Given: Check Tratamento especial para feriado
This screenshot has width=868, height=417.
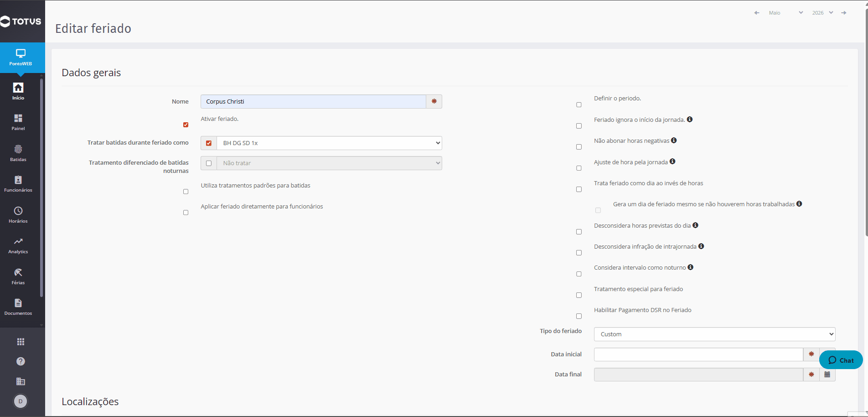Looking at the screenshot, I should click(579, 295).
